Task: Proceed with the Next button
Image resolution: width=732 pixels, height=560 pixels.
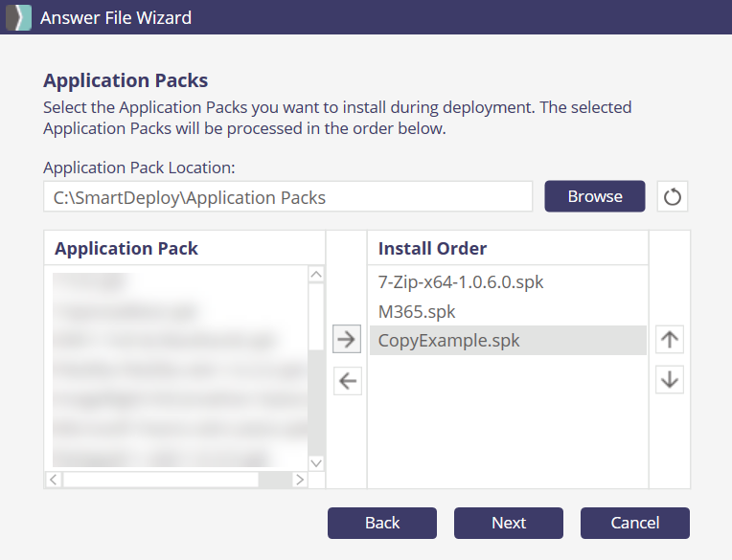Action: [x=509, y=523]
